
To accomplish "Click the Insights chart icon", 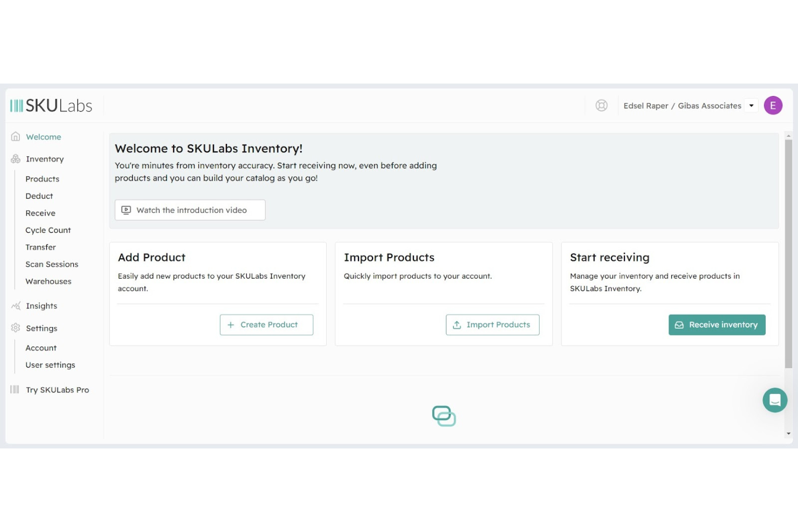I will (16, 306).
